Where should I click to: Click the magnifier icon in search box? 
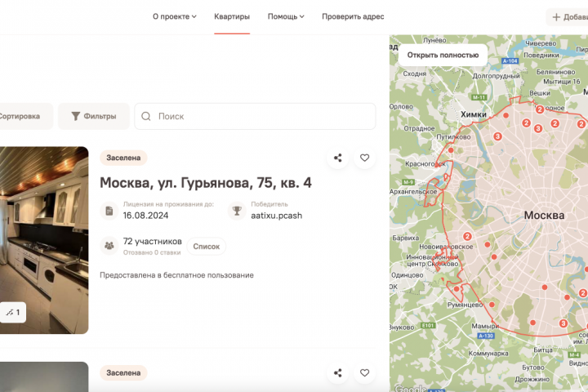(146, 116)
